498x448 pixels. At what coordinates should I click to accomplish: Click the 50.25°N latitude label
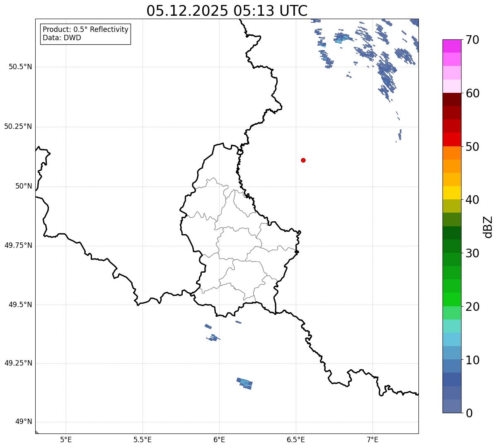coord(18,126)
